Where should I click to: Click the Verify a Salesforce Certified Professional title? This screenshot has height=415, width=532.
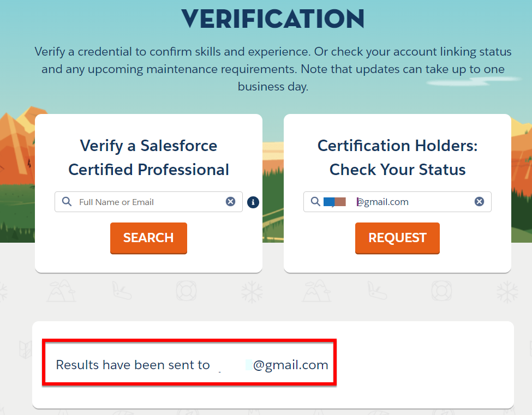click(x=148, y=158)
